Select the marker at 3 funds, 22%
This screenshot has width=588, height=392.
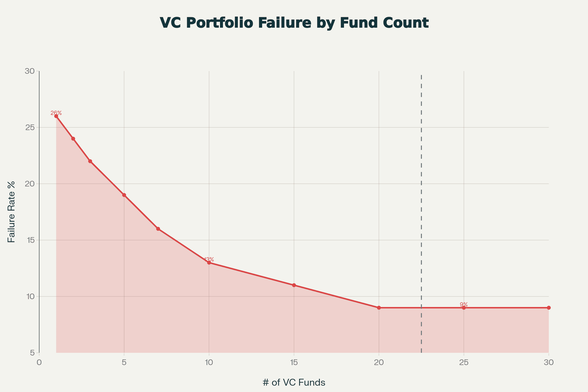click(x=90, y=161)
